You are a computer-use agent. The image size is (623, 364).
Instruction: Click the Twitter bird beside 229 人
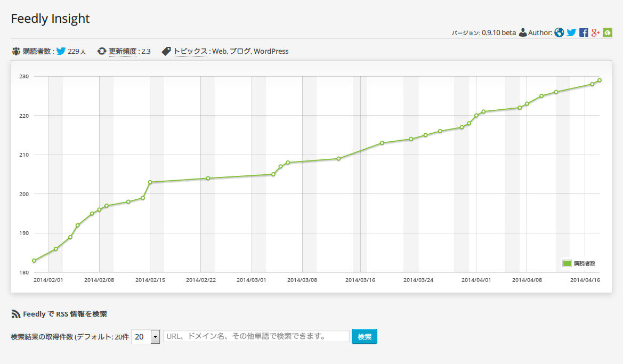[x=61, y=51]
